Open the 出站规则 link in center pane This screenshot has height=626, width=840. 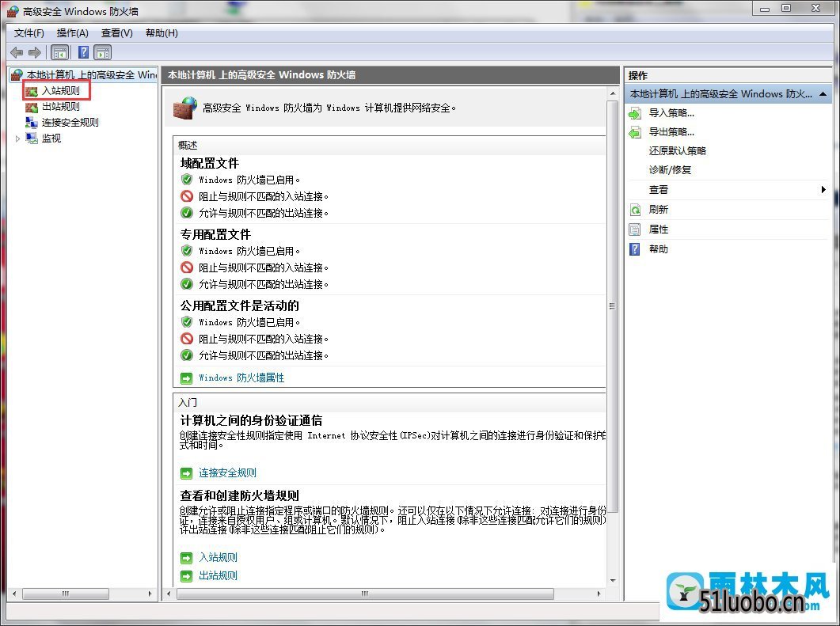tap(218, 575)
